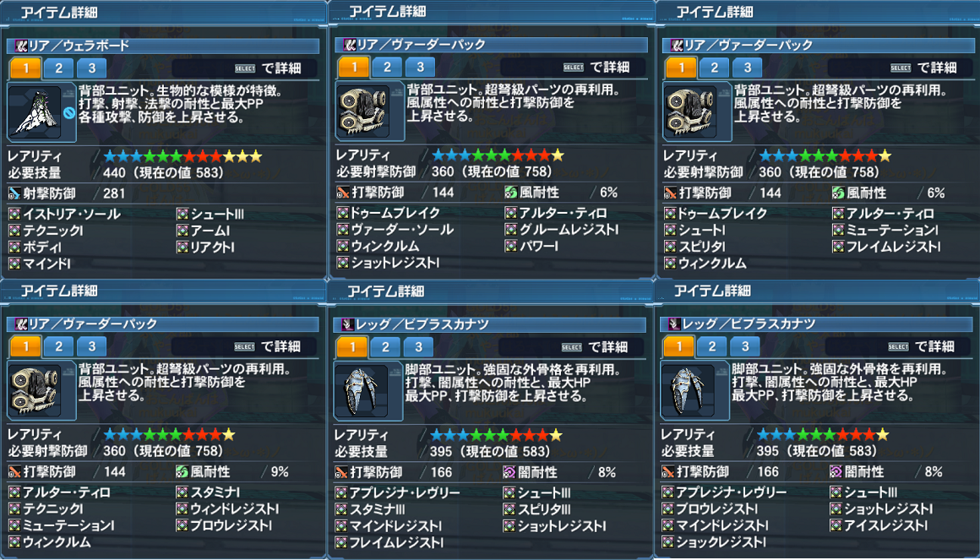Click the スタミナIII ability icon
The image size is (980, 560).
(341, 509)
